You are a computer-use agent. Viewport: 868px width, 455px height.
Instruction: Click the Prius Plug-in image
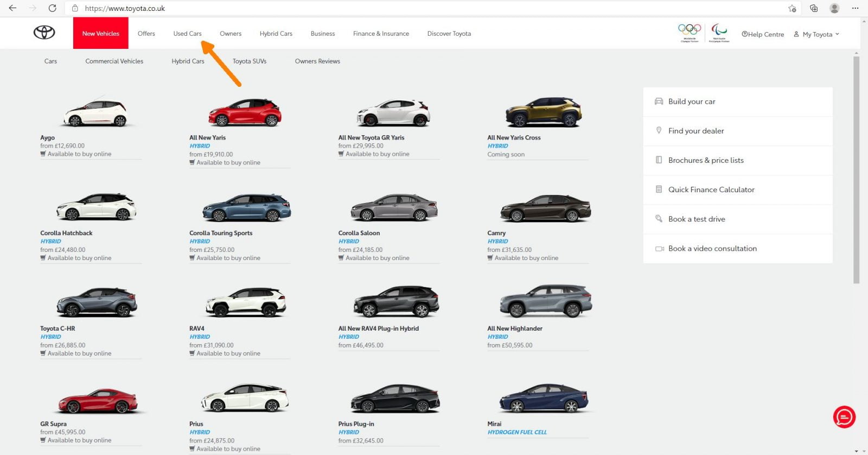click(395, 398)
